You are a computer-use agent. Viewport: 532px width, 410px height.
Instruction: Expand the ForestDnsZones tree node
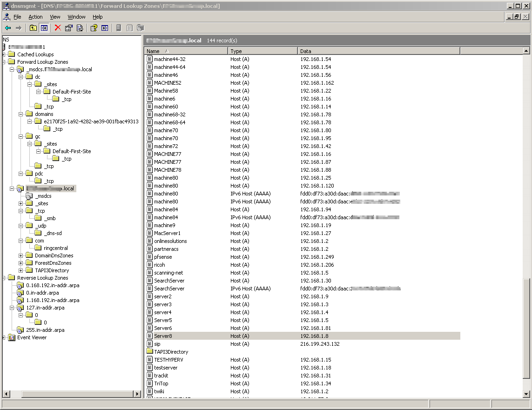click(20, 263)
